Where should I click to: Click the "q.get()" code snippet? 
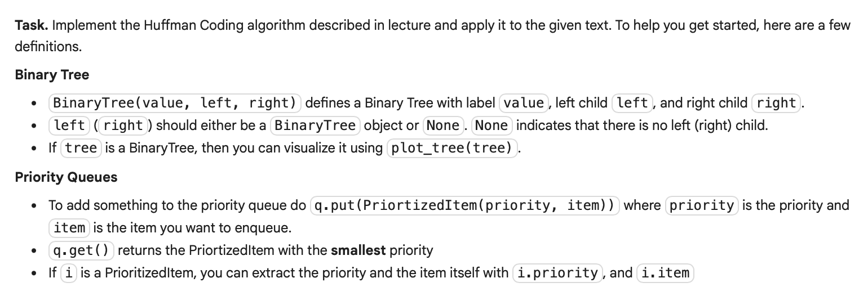click(x=82, y=250)
